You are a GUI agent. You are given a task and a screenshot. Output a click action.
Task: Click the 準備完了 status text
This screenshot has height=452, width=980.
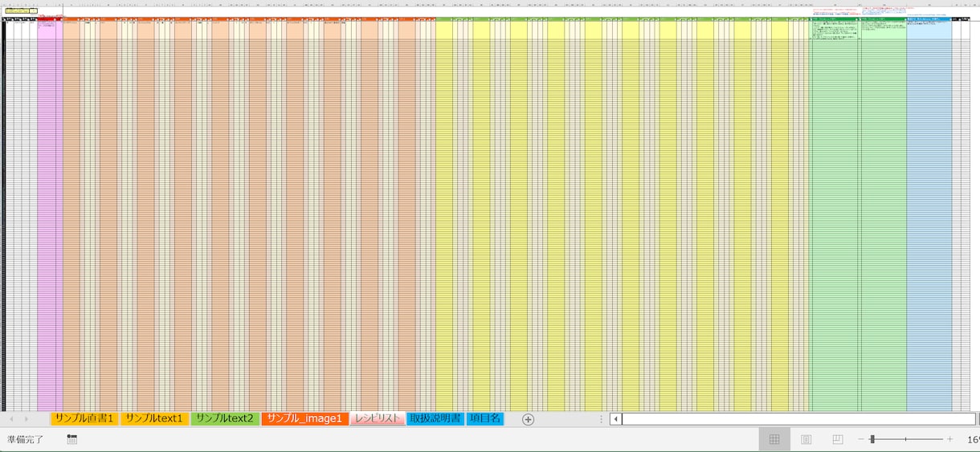click(25, 440)
